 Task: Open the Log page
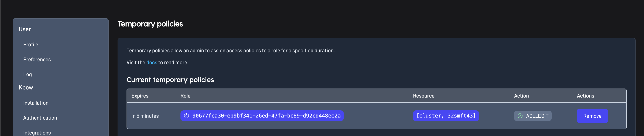click(x=28, y=75)
